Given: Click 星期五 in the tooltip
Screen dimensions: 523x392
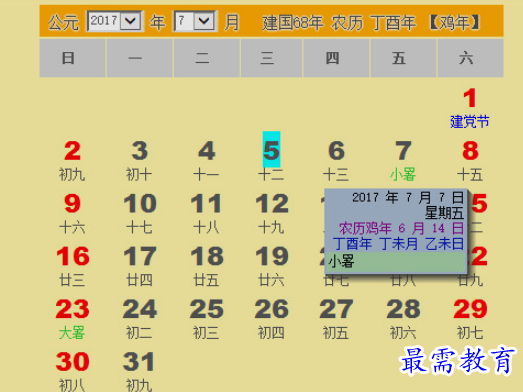Looking at the screenshot, I should [444, 213].
